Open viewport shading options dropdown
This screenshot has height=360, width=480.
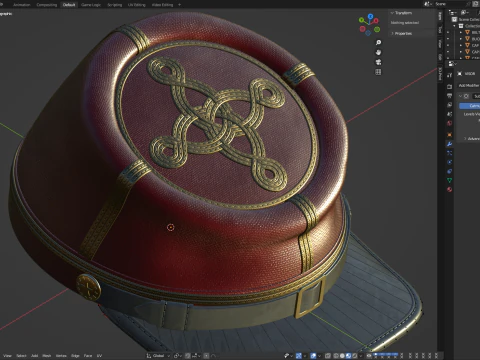click(x=361, y=356)
